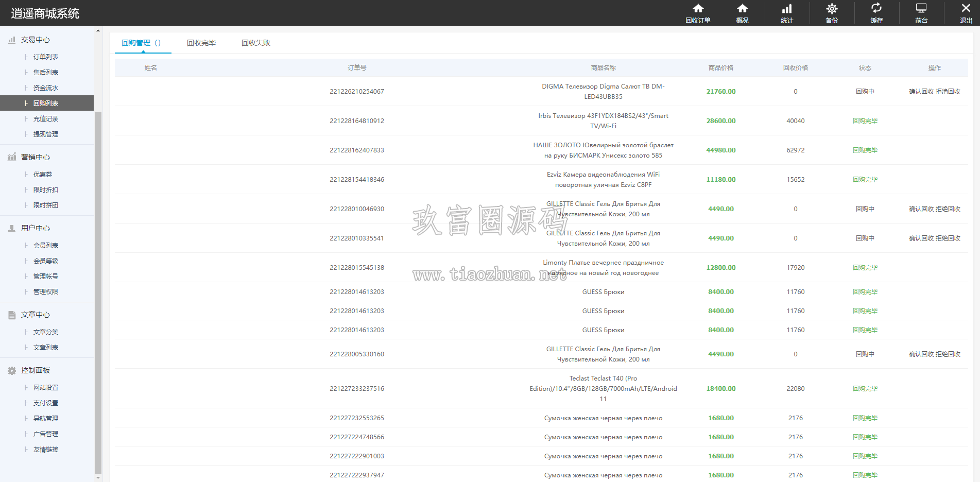This screenshot has height=482, width=980.
Task: Open the 概况 overview icon
Action: (742, 9)
